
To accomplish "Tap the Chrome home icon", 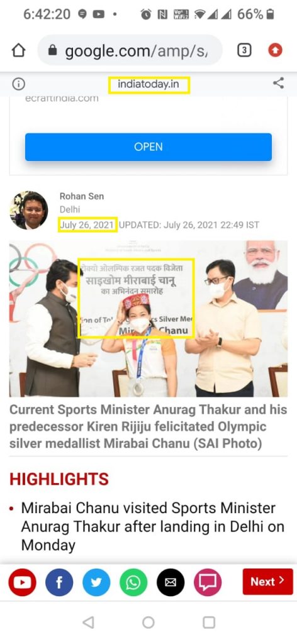I will tap(18, 50).
